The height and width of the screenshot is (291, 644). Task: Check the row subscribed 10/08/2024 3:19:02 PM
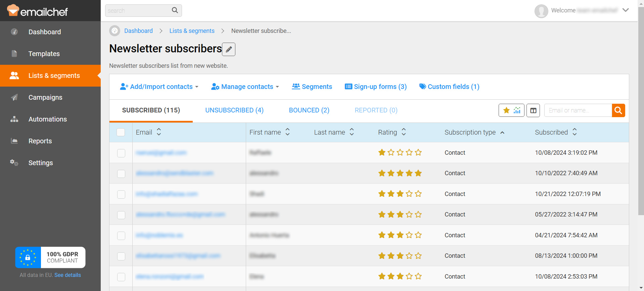121,153
